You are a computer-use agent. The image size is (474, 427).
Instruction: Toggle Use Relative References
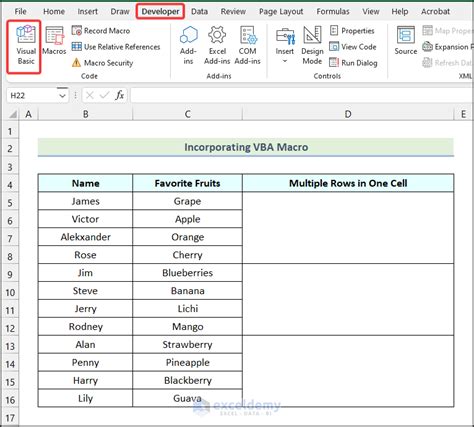pos(116,47)
